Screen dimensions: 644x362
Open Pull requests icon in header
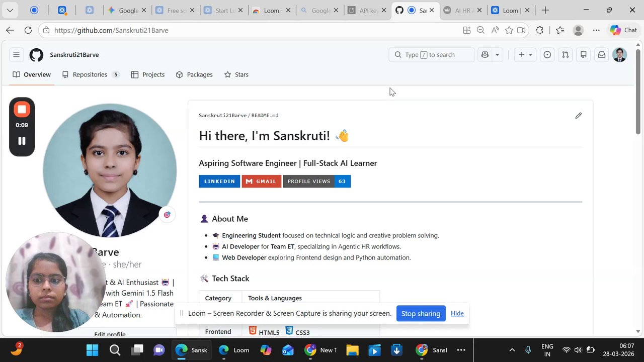(x=566, y=55)
